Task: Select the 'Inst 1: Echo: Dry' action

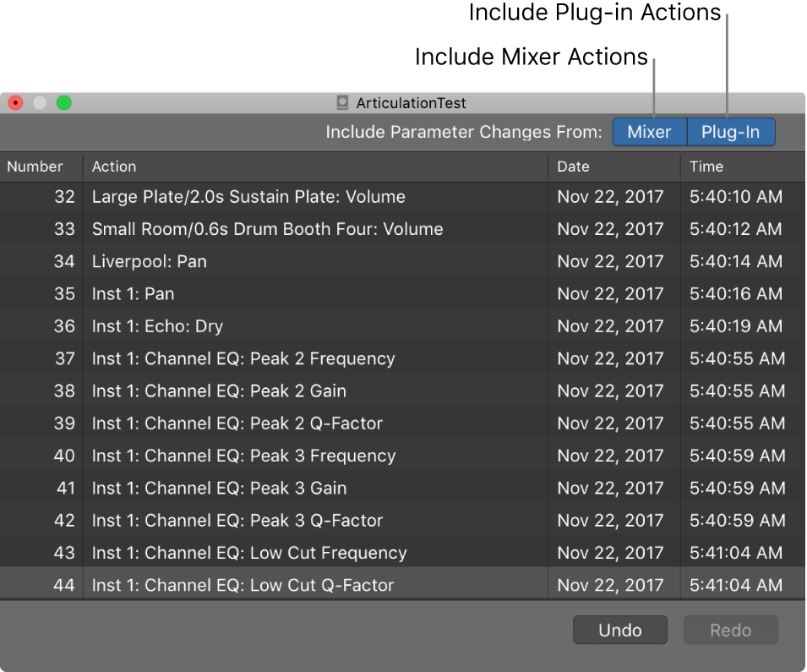Action: click(x=402, y=326)
